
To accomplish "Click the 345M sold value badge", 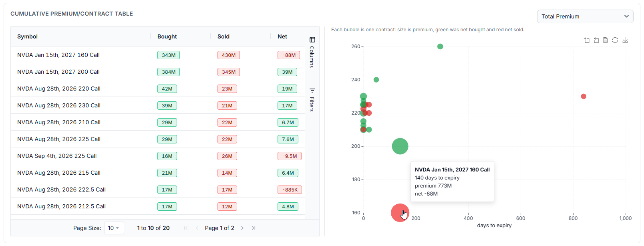I will coord(229,72).
